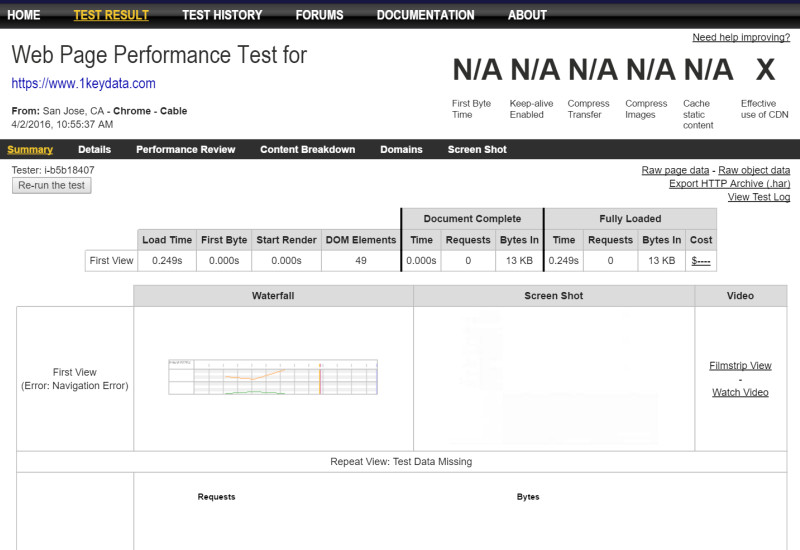Viewport: 800px width, 550px height.
Task: Click the Compress Images N/A grade
Action: click(x=651, y=70)
